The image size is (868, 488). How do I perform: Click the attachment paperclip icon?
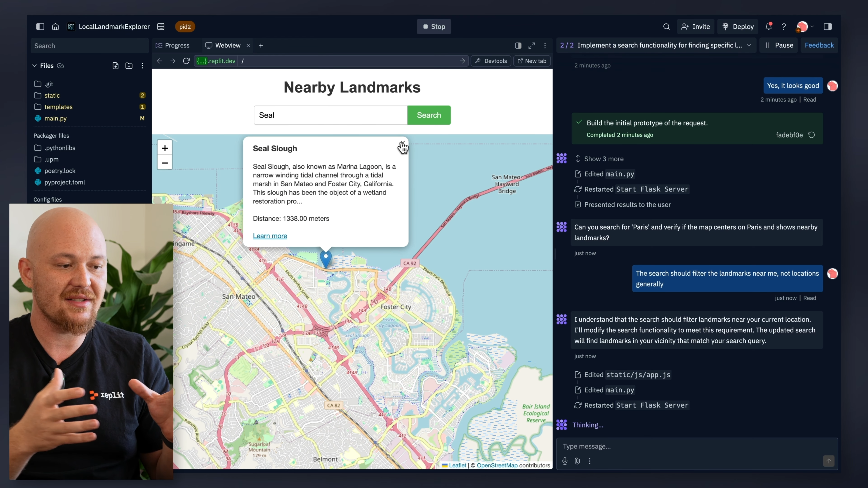tap(577, 461)
